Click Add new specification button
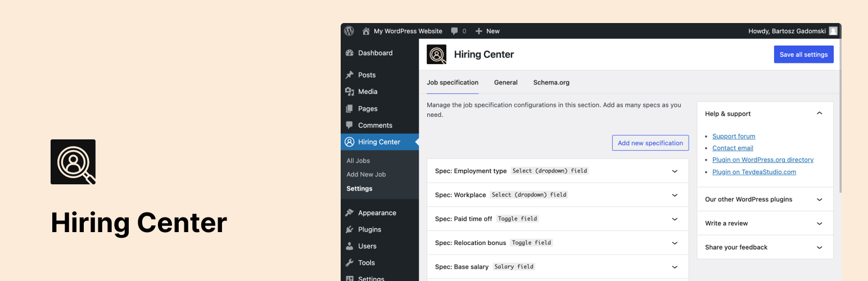The image size is (868, 281). [650, 143]
